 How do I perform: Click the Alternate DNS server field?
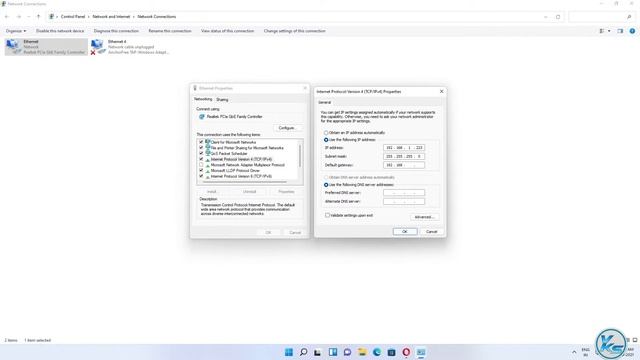point(404,202)
